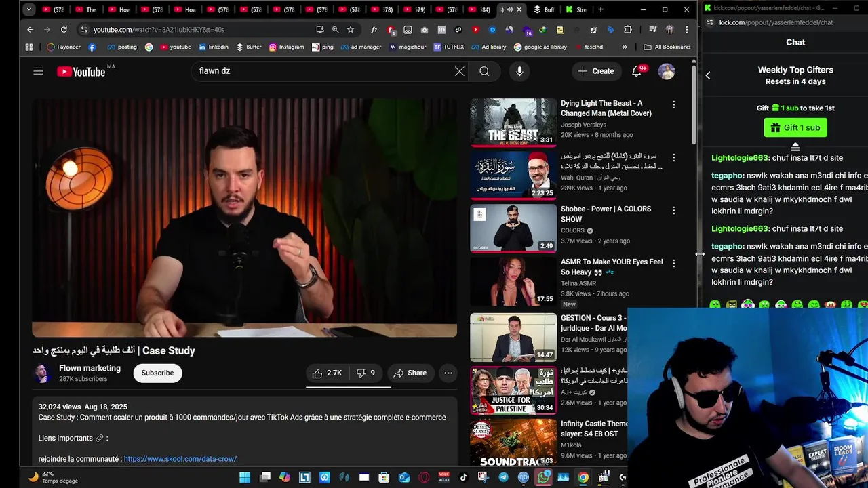Open WhatsApp from the taskbar
This screenshot has width=868, height=488.
pyautogui.click(x=543, y=477)
